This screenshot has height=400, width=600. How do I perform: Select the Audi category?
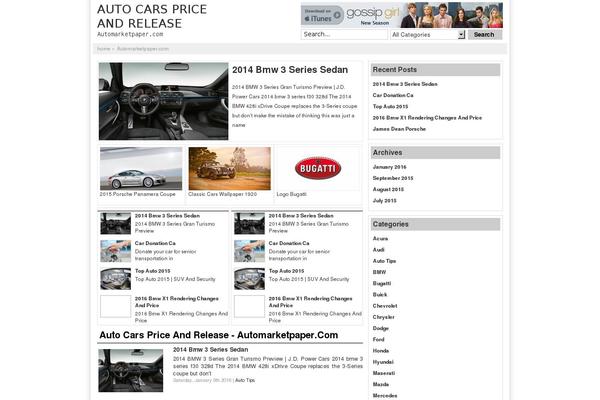point(378,250)
